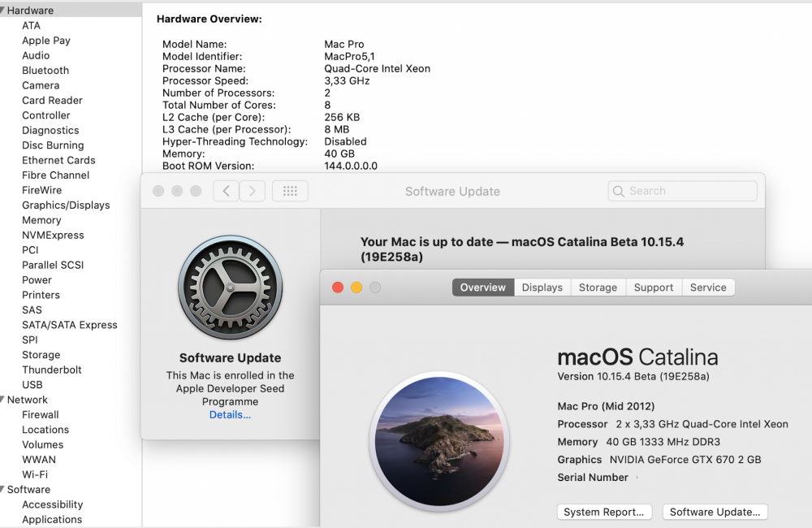The image size is (812, 528).
Task: Select ATA in the sidebar
Action: point(31,25)
